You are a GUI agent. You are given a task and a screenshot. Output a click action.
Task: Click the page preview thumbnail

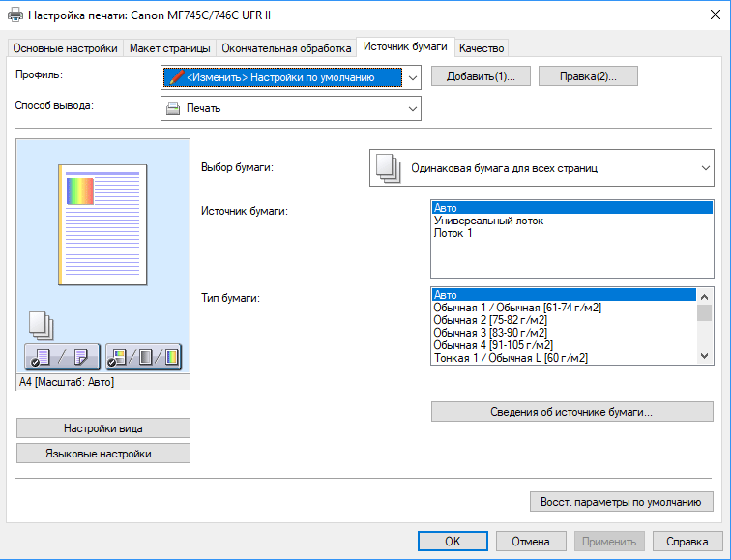102,224
